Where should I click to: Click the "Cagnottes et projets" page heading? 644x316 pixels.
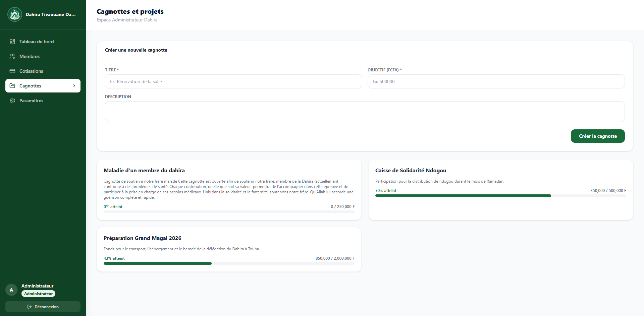[x=130, y=11]
